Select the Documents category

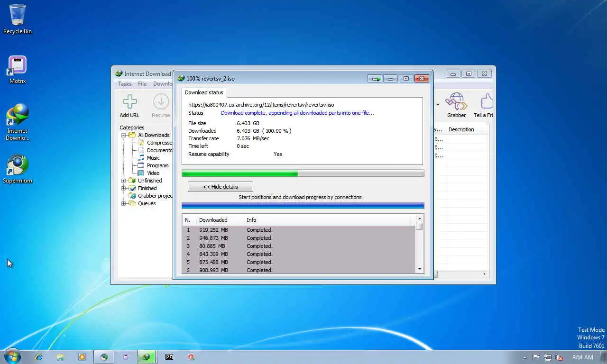159,150
